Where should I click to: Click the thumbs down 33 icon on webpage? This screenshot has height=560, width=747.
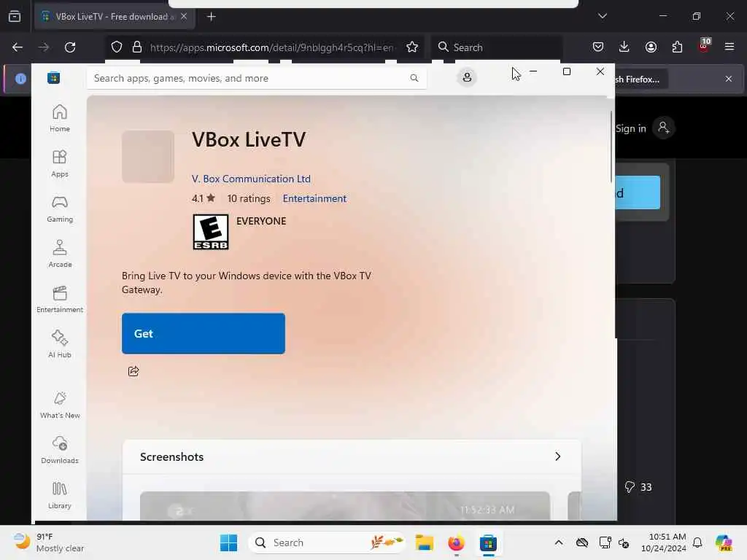(x=630, y=487)
